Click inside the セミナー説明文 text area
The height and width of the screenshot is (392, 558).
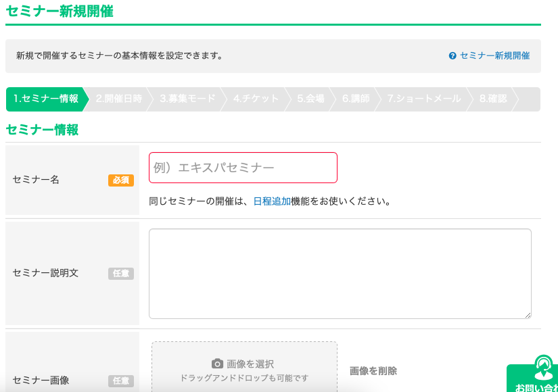(340, 273)
